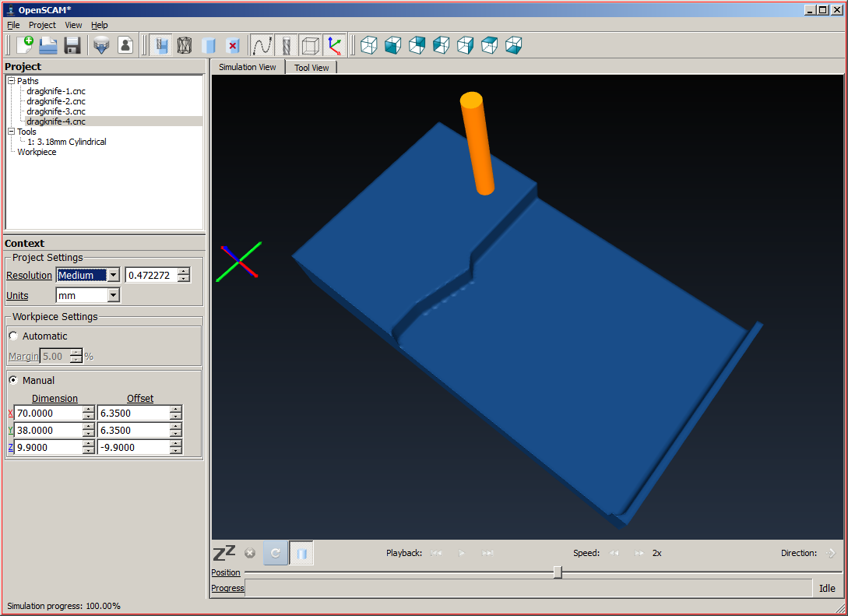Image resolution: width=848 pixels, height=616 pixels.
Task: Click the Position slider handle
Action: click(x=558, y=572)
